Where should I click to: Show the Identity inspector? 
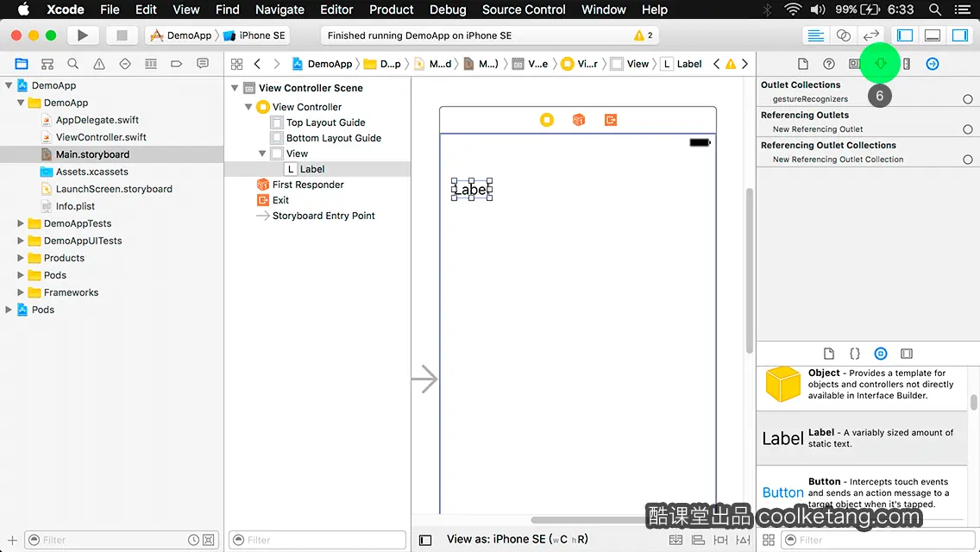854,64
